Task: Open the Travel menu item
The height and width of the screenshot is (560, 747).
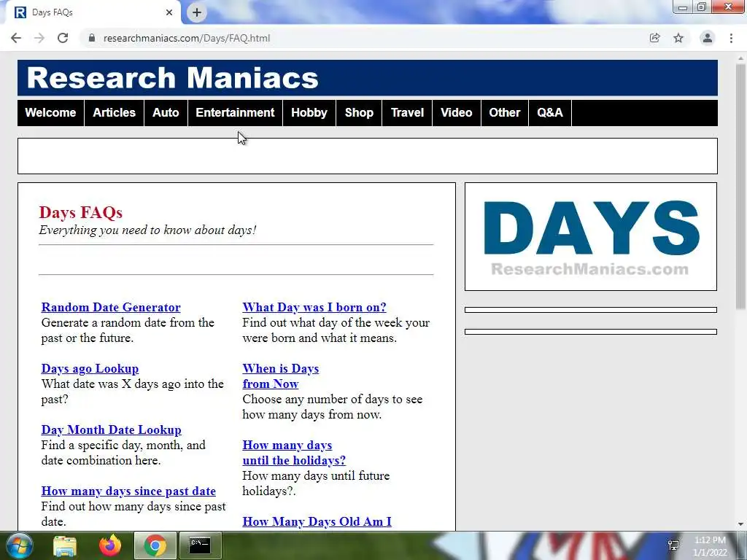Action: (x=407, y=113)
